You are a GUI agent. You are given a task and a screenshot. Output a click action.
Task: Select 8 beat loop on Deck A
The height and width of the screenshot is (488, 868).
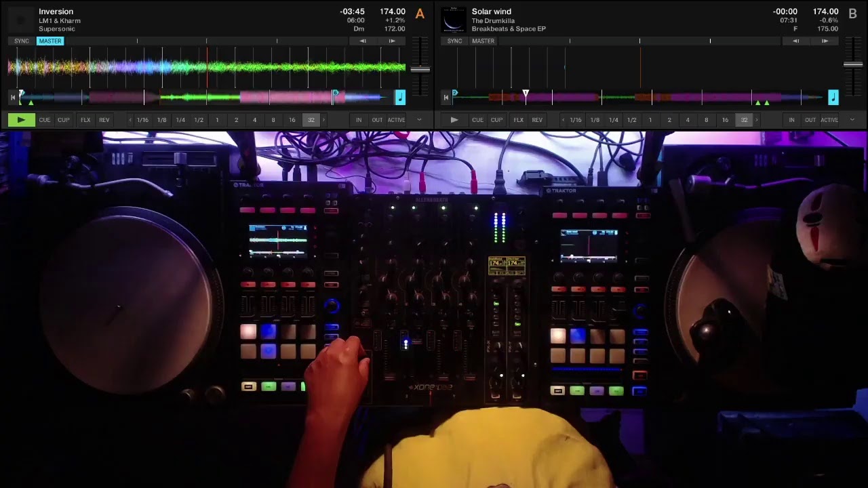coord(273,120)
